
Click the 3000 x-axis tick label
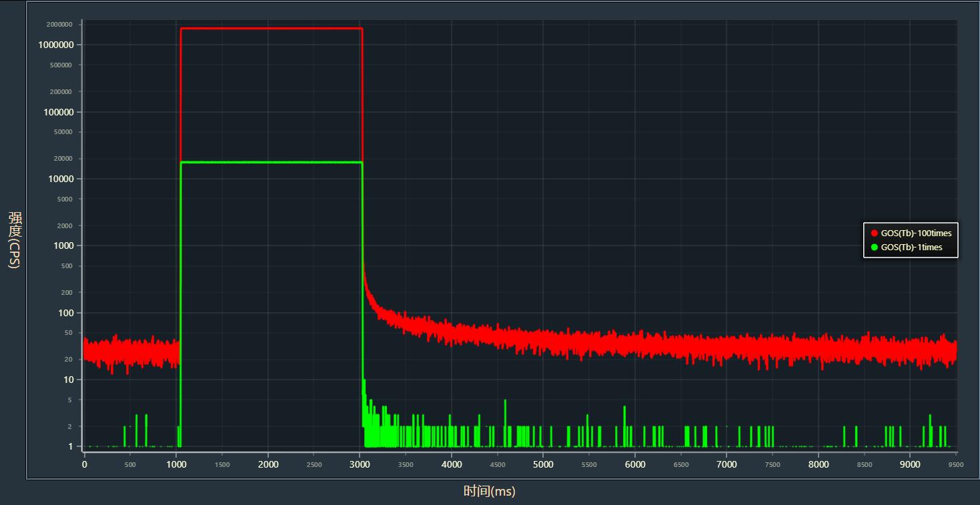click(360, 464)
